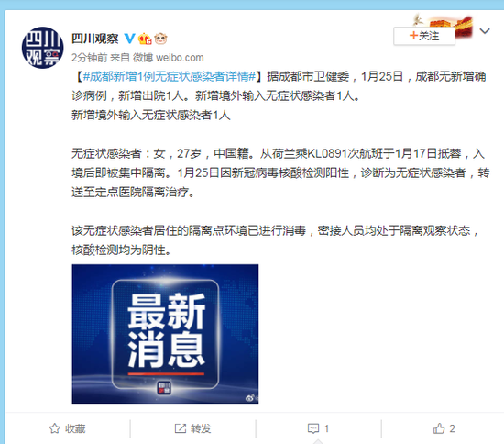Click the cartoon pig badge icon
Screen dimensions: 504x444
pyautogui.click(x=160, y=39)
